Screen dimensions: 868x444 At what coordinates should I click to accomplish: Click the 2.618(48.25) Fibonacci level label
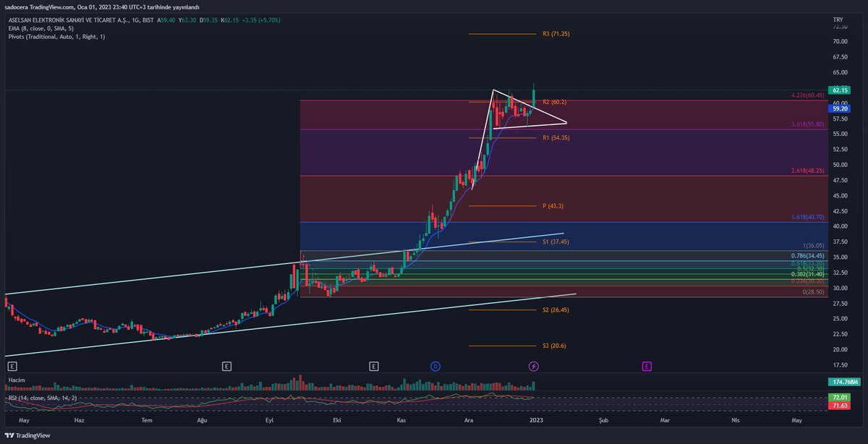coord(807,171)
